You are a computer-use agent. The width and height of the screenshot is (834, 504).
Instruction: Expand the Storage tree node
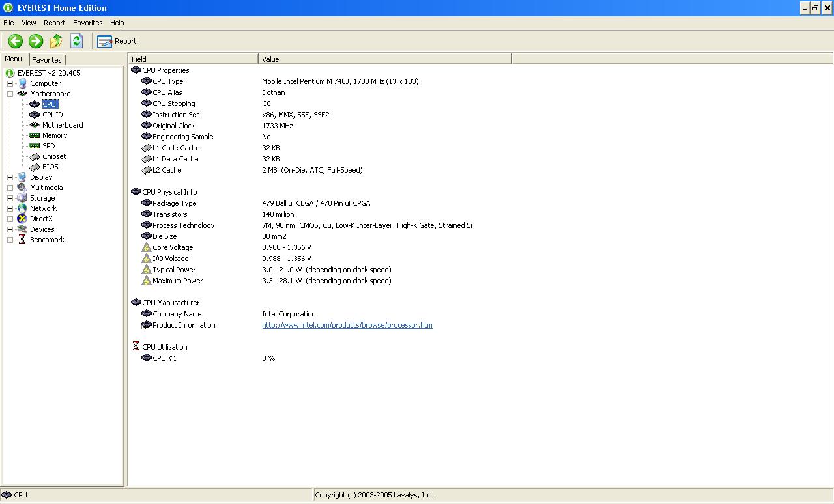tap(10, 198)
